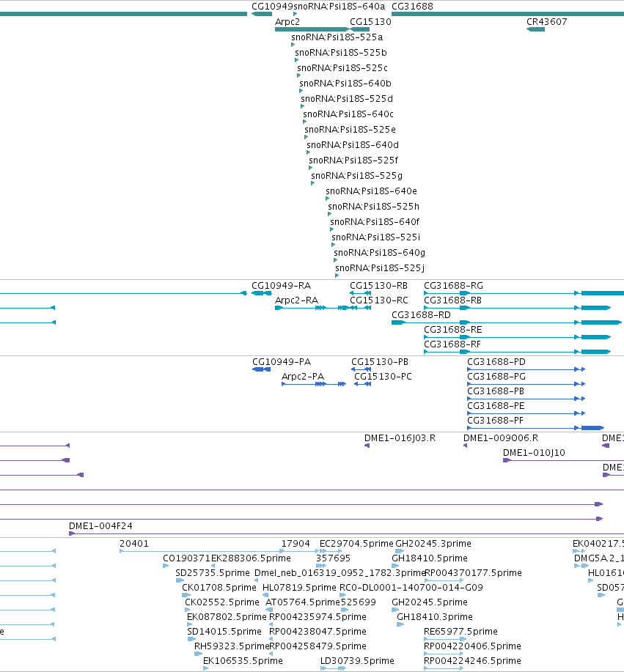Select snoRNA:Psi18S-525e feature label
The height and width of the screenshot is (672, 624).
coord(350,130)
